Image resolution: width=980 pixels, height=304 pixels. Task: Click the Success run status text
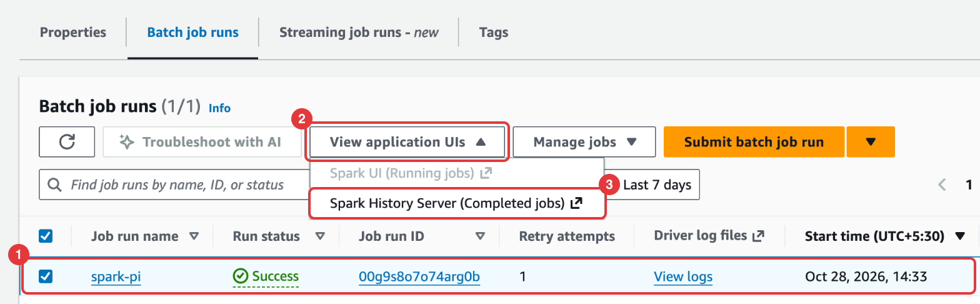(276, 276)
